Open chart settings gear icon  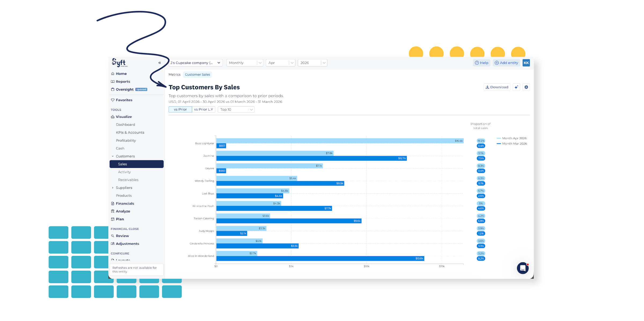point(526,87)
